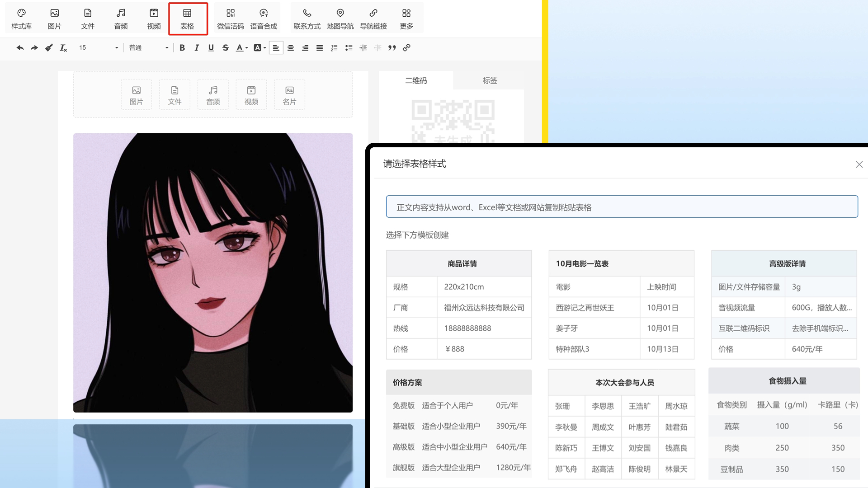Set left text alignment
The width and height of the screenshot is (868, 488).
click(x=276, y=47)
